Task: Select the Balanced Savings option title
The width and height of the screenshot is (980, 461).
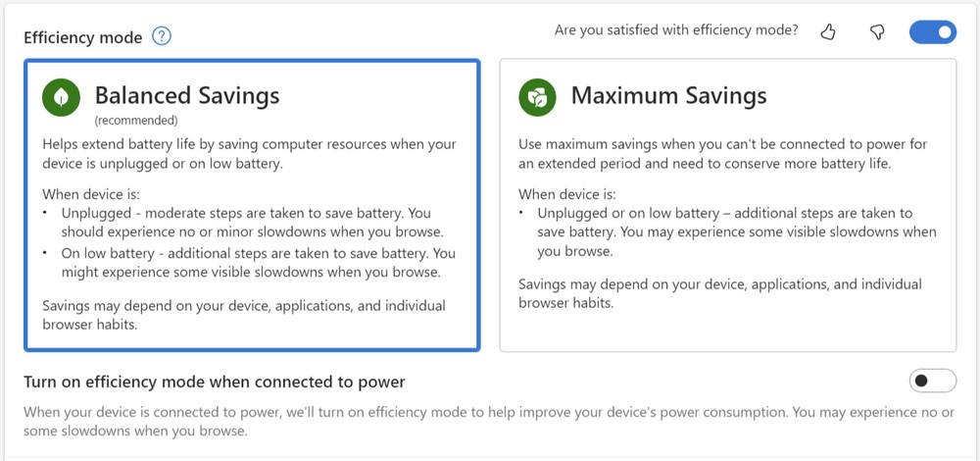Action: tap(187, 96)
